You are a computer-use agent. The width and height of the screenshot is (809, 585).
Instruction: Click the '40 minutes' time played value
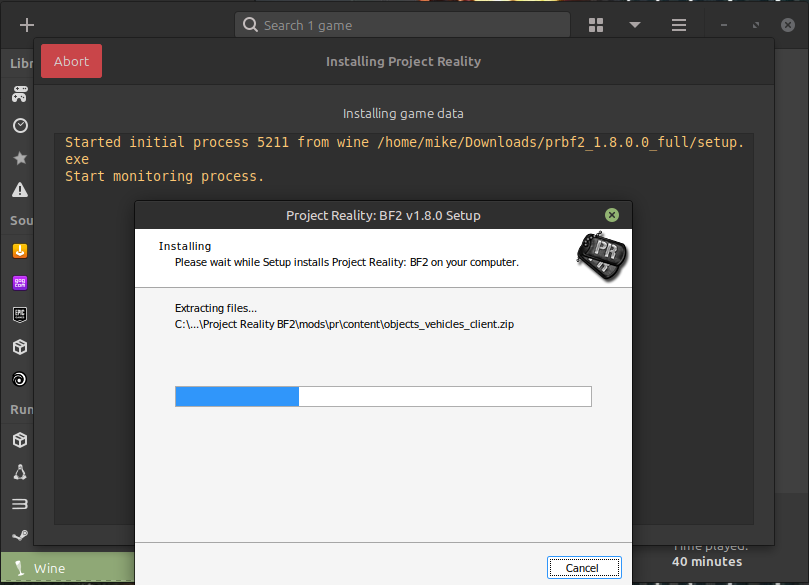pyautogui.click(x=707, y=562)
